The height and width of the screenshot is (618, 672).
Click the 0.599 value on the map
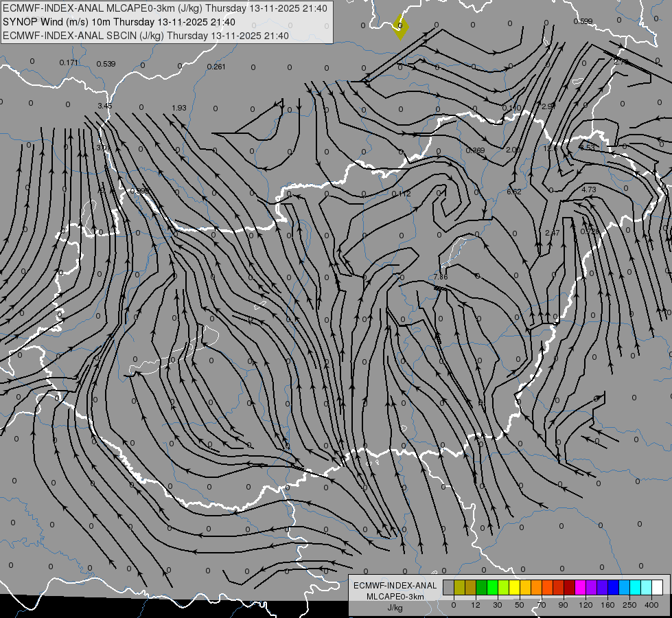[x=583, y=21]
